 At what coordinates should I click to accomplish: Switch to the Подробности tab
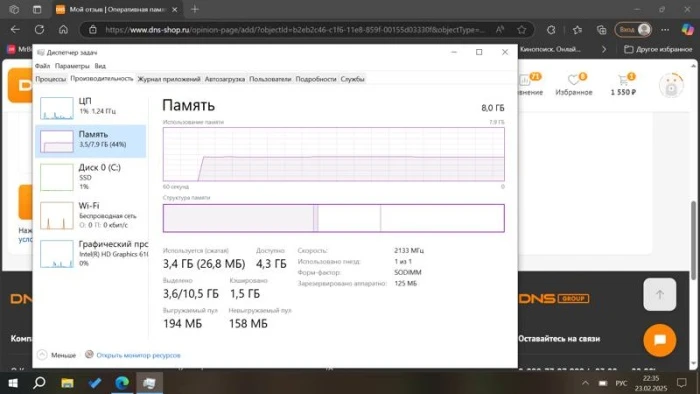pos(316,79)
